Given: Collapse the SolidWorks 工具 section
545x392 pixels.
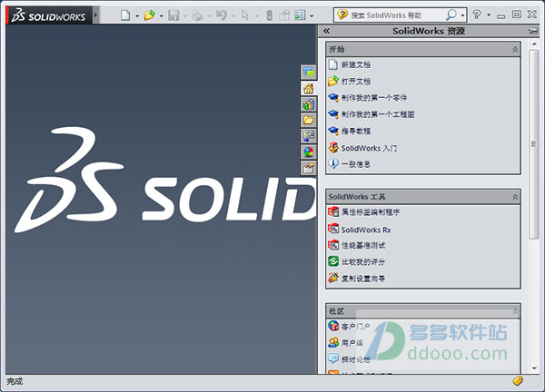Looking at the screenshot, I should coord(515,197).
